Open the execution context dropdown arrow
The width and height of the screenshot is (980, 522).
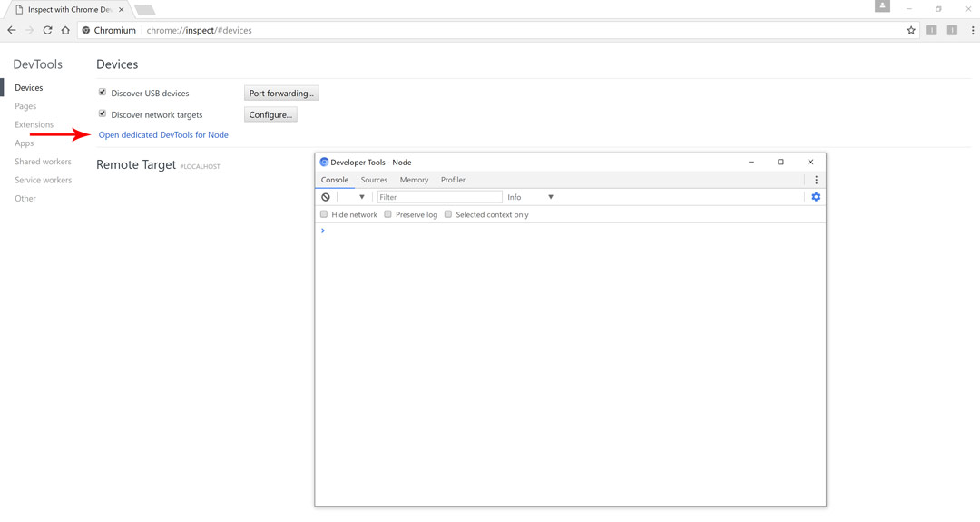pos(361,197)
